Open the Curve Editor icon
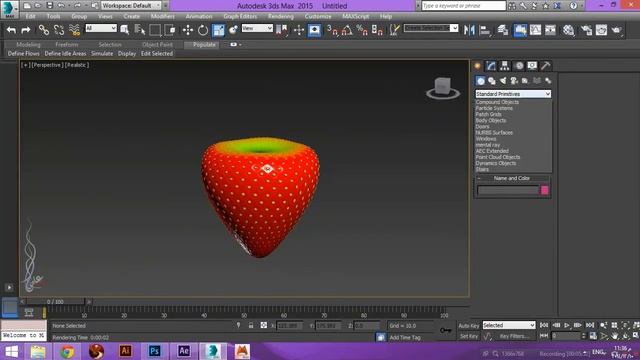The height and width of the screenshot is (360, 640). pos(535,30)
